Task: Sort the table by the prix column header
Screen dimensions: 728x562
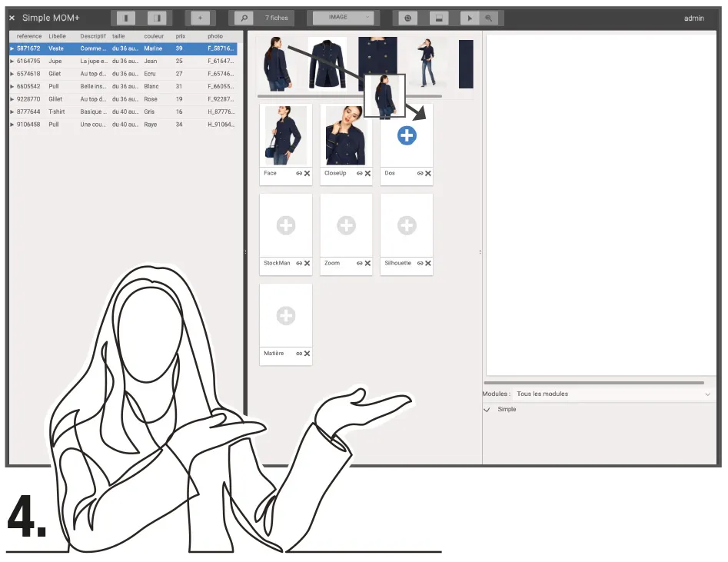Action: tap(181, 36)
